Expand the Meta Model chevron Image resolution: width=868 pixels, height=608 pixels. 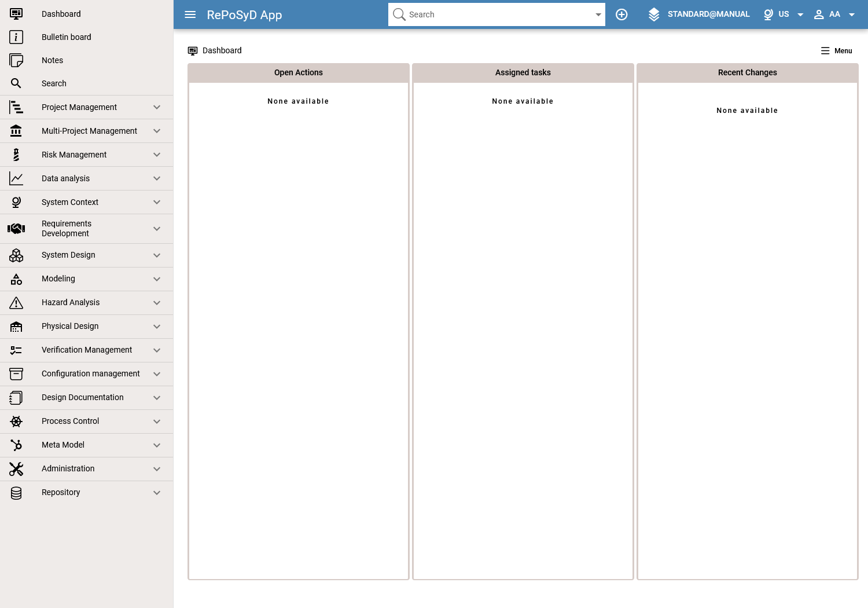click(x=157, y=445)
